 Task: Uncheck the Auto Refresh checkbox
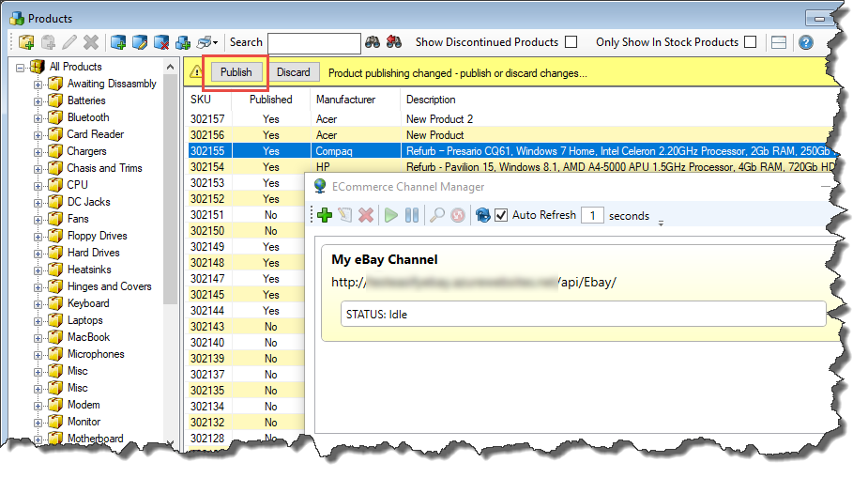click(x=501, y=215)
